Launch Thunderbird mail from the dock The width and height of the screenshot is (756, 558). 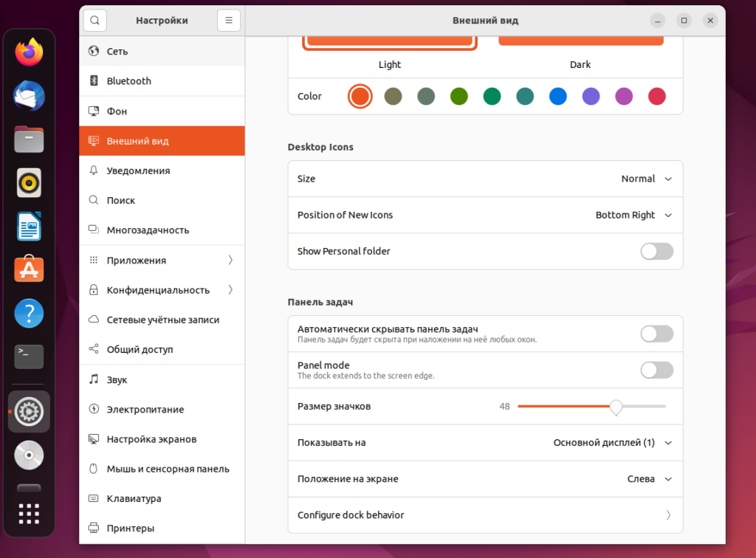29,96
